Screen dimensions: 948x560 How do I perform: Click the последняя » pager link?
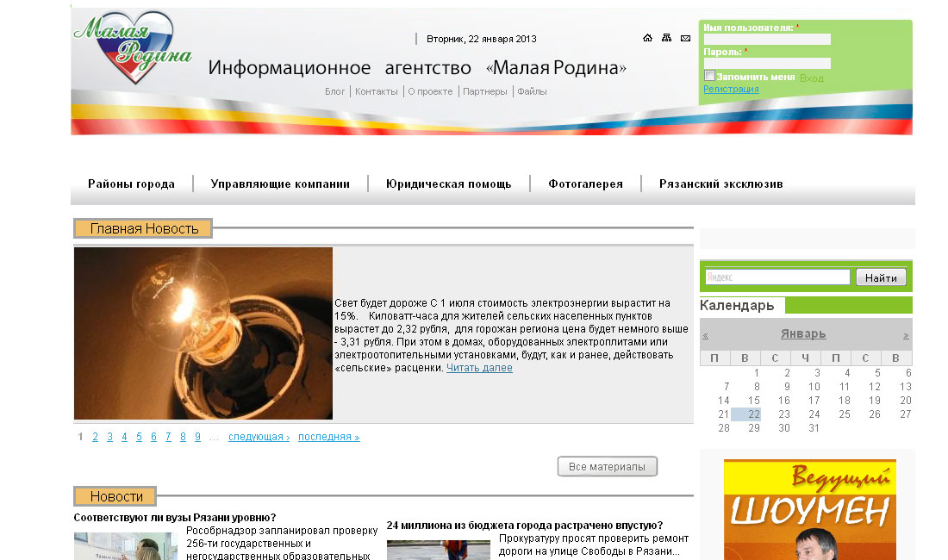coord(329,437)
